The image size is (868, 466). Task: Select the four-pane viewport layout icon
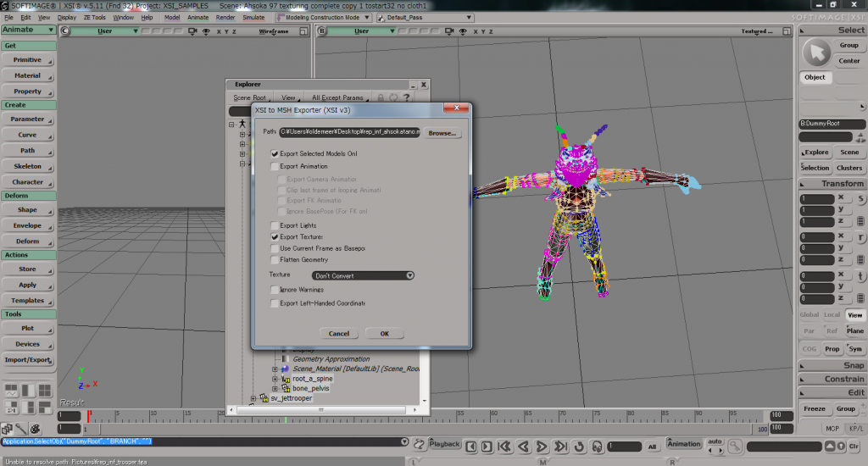point(45,391)
